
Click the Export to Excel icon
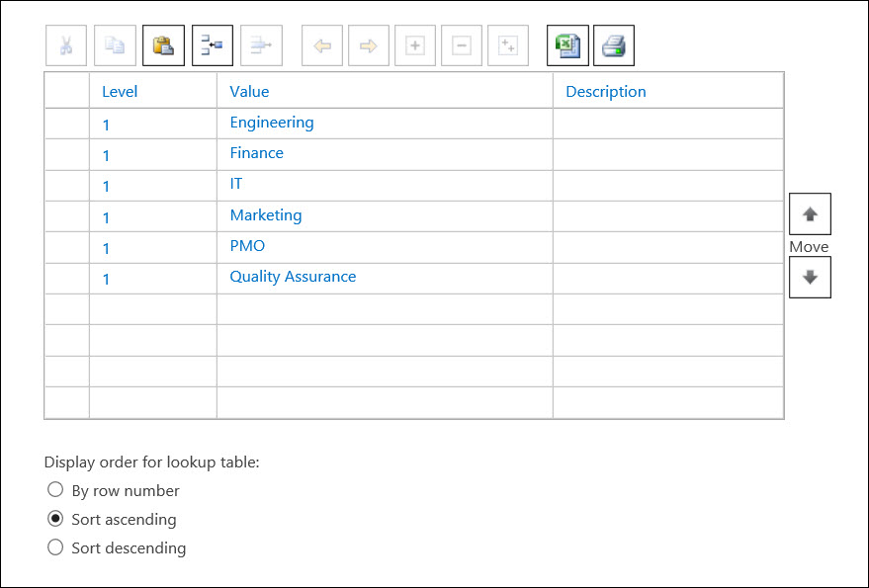pos(567,45)
